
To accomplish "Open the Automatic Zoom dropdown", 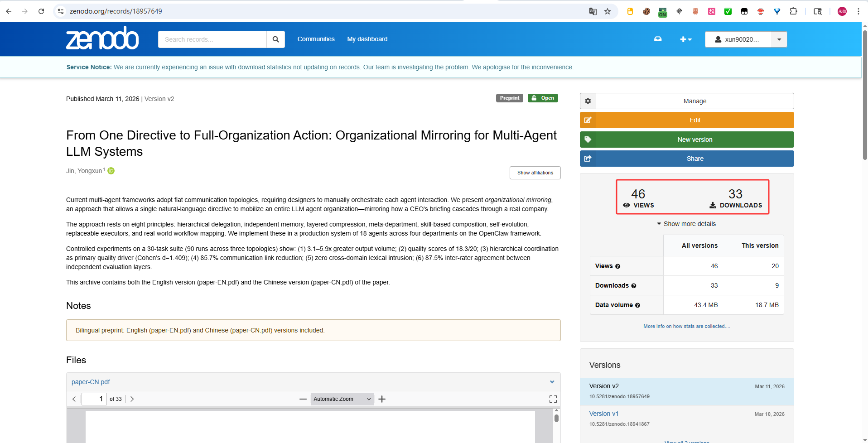I will (x=342, y=399).
